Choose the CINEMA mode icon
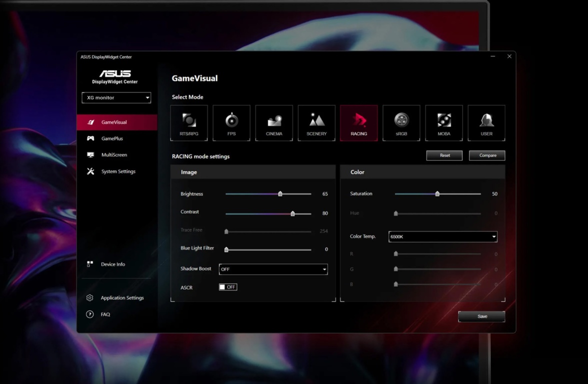 [x=273, y=122]
